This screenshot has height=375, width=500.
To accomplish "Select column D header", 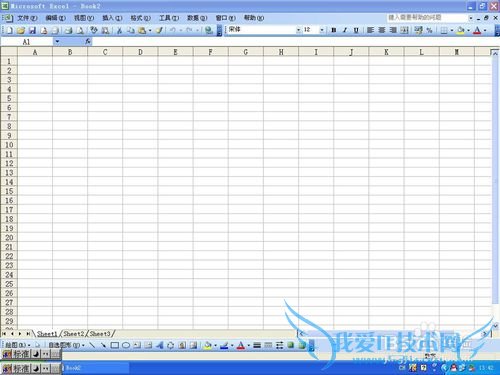I will click(140, 52).
